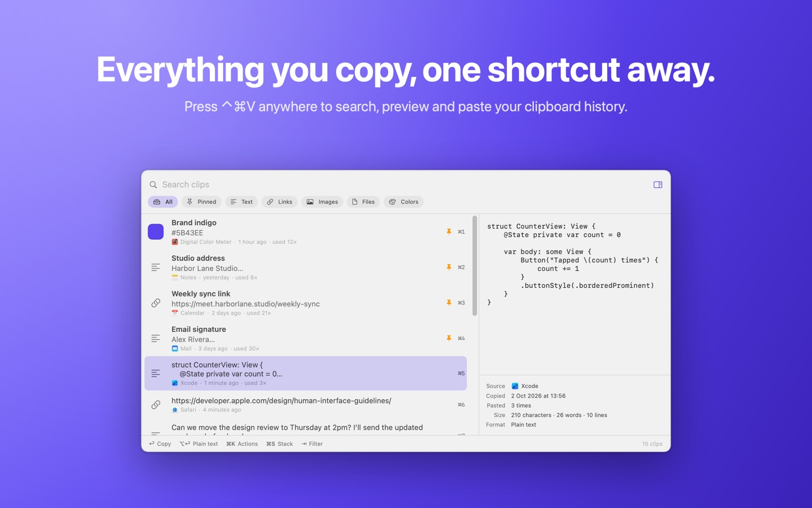Image resolution: width=812 pixels, height=508 pixels.
Task: Select the Pinned filter tab
Action: (201, 202)
